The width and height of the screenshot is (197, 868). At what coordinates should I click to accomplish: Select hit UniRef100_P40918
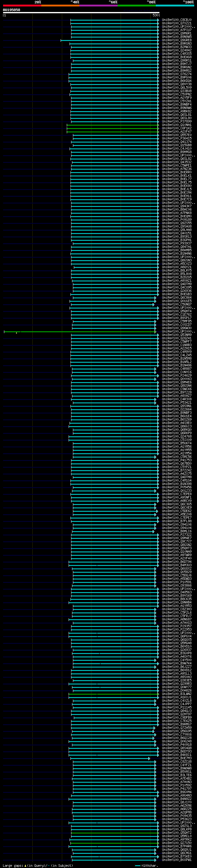click(x=177, y=744)
